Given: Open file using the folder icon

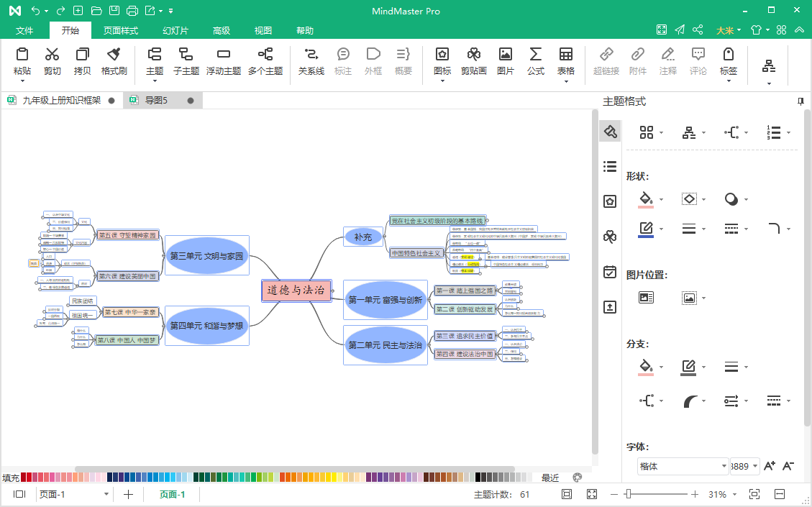Looking at the screenshot, I should 96,10.
